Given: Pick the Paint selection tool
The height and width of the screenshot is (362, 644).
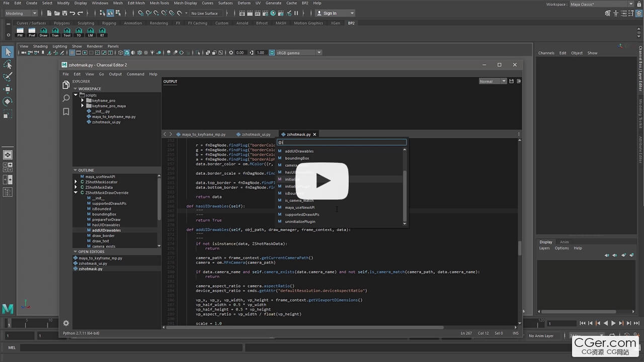Looking at the screenshot, I should pos(8,77).
